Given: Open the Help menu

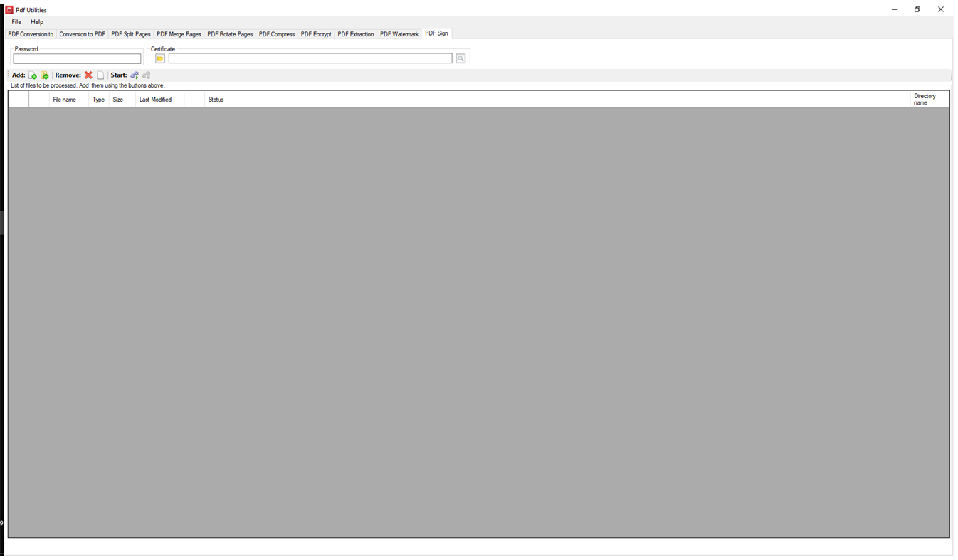Looking at the screenshot, I should [x=36, y=22].
